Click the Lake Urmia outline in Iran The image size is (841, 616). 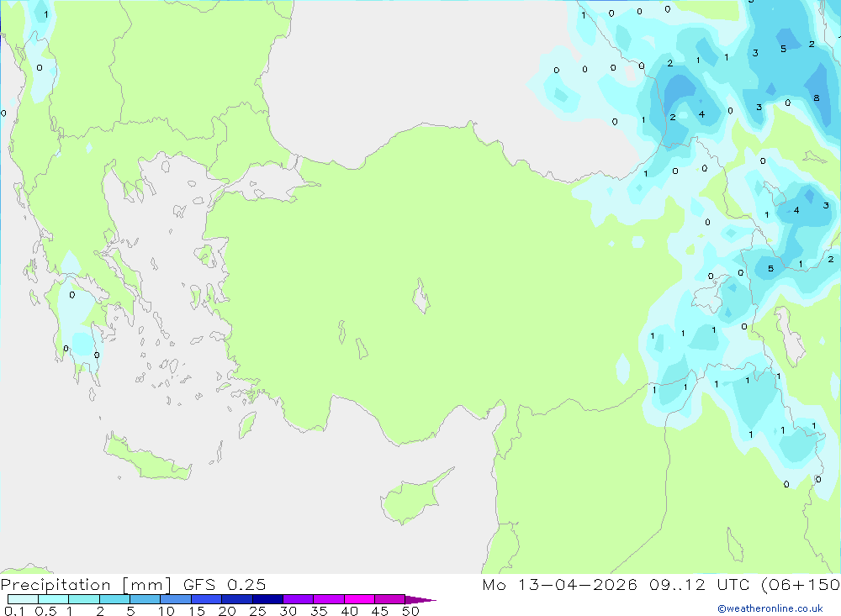[x=789, y=336]
